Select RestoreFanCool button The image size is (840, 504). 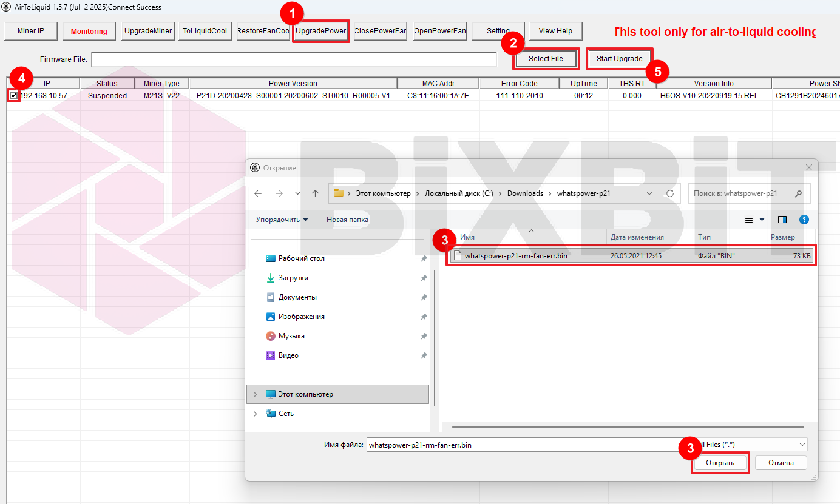click(263, 31)
